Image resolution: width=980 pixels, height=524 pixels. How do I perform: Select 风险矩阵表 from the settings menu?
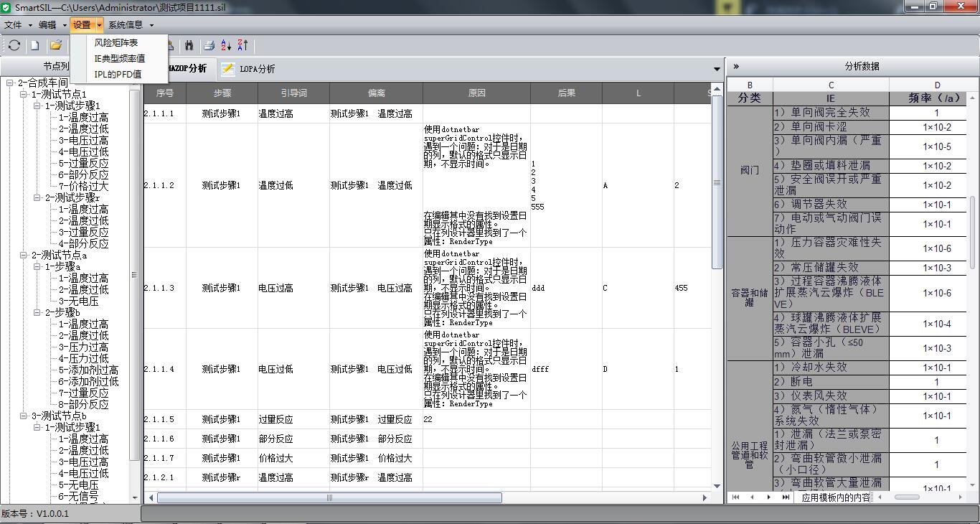point(116,43)
